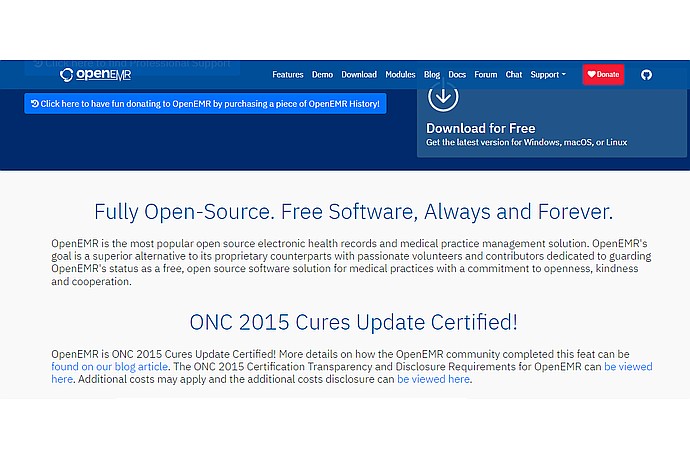The width and height of the screenshot is (690, 460).
Task: Click the 'ONC 2015 Cures Update Certified!' heading
Action: click(353, 322)
